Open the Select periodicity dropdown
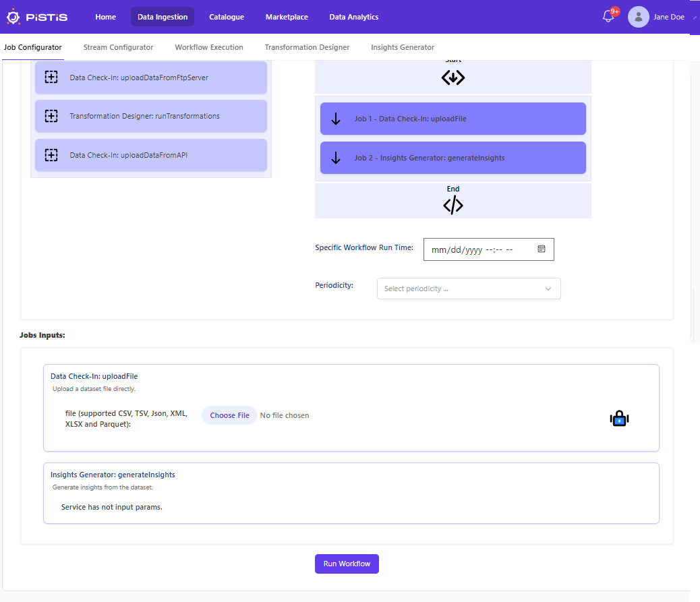Viewport: 700px width, 602px height. coord(469,289)
